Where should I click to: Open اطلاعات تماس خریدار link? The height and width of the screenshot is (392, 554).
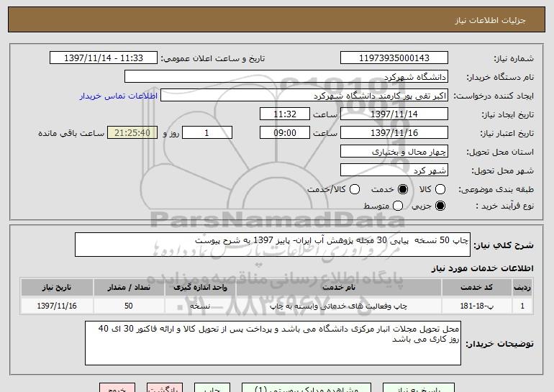[119, 96]
